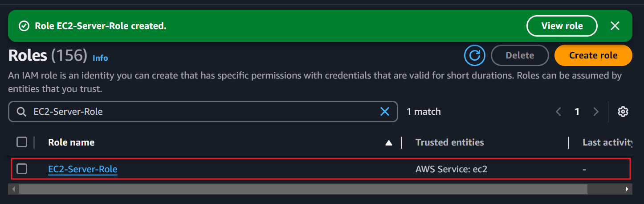Go to previous page chevron
This screenshot has height=204, width=644.
coord(558,112)
